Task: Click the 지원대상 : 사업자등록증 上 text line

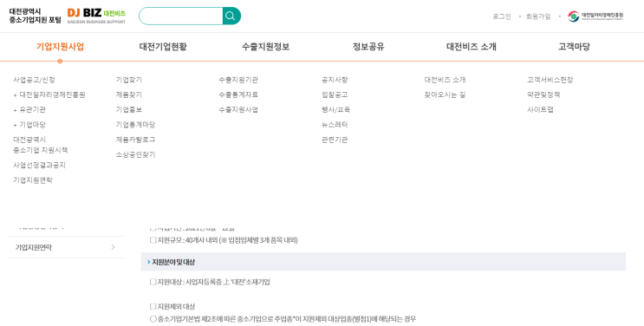Action: click(210, 283)
